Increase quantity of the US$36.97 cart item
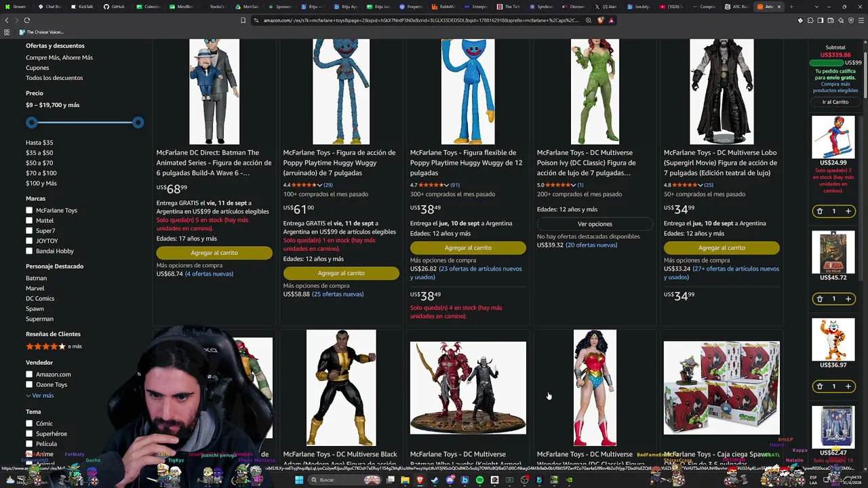 [x=848, y=386]
